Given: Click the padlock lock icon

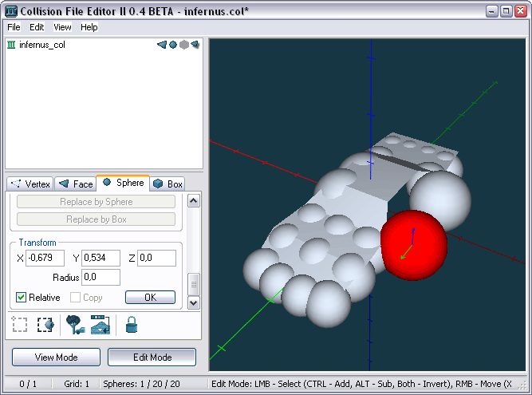Looking at the screenshot, I should tap(132, 325).
